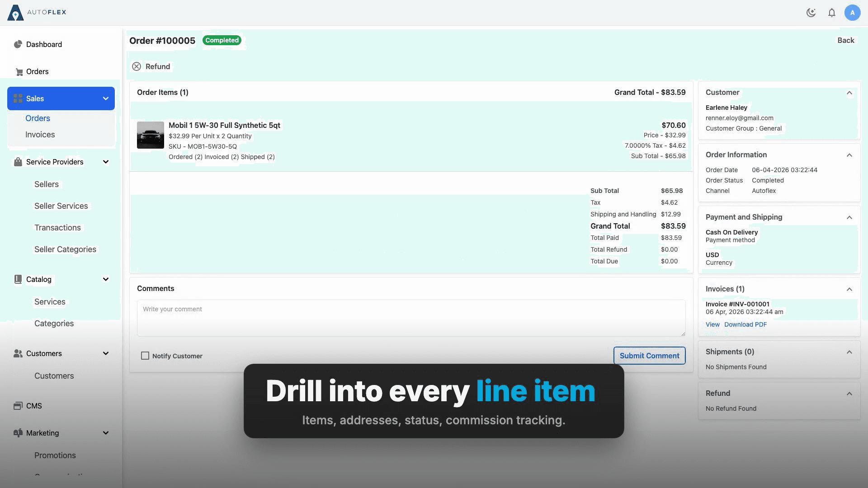Screen dimensions: 868x488
Task: Enable the Notify Customer checkbox
Action: 145,356
